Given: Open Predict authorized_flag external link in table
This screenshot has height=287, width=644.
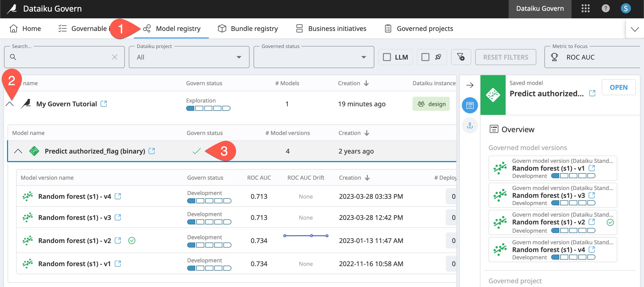Looking at the screenshot, I should [152, 151].
